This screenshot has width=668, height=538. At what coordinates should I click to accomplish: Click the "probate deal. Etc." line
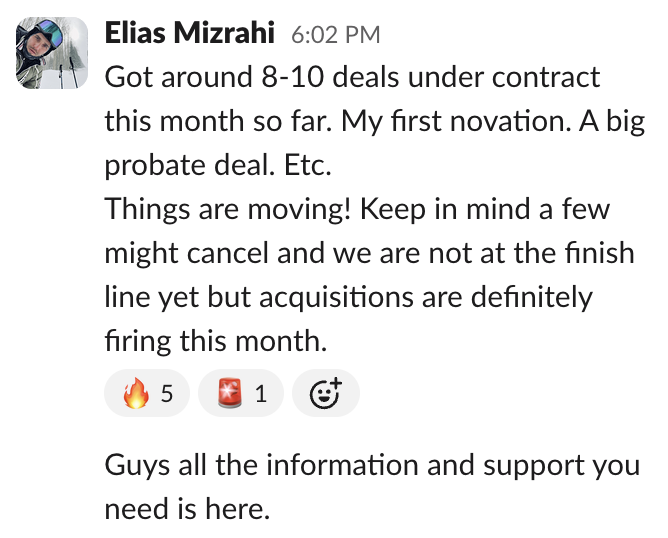click(218, 165)
